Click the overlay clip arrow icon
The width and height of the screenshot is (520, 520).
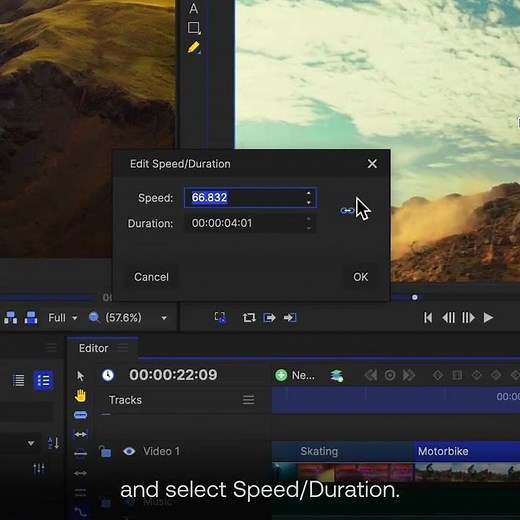290,318
